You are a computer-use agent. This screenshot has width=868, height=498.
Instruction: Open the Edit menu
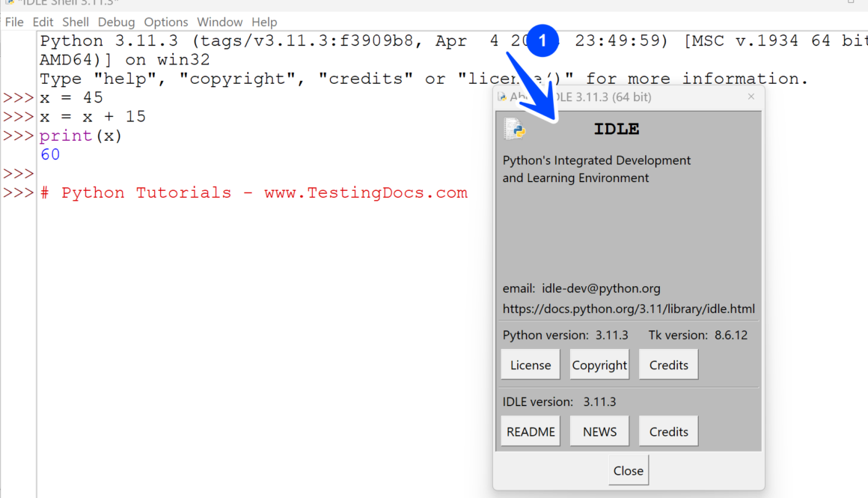point(43,22)
